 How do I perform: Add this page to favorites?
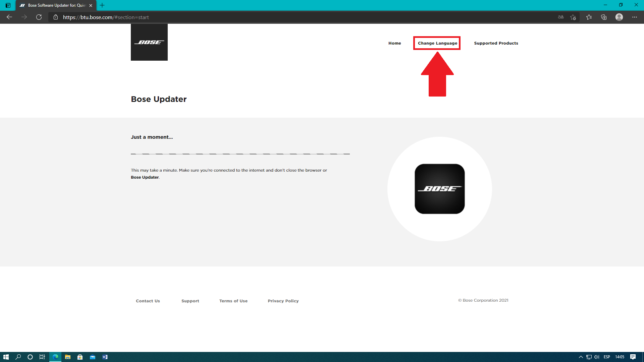click(573, 17)
